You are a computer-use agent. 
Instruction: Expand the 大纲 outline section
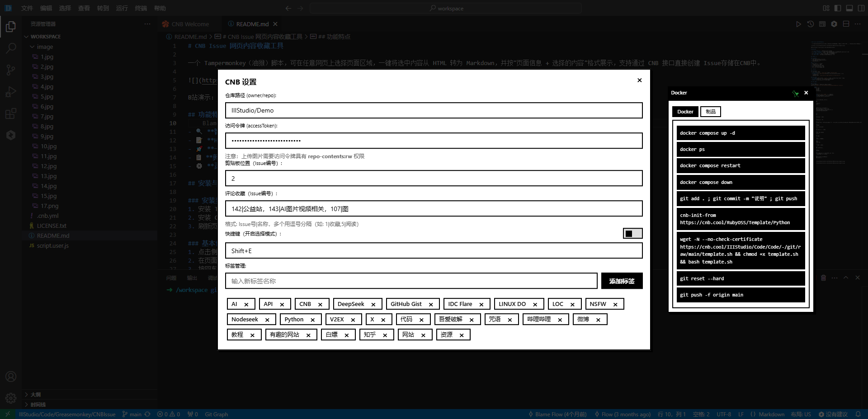[x=35, y=395]
